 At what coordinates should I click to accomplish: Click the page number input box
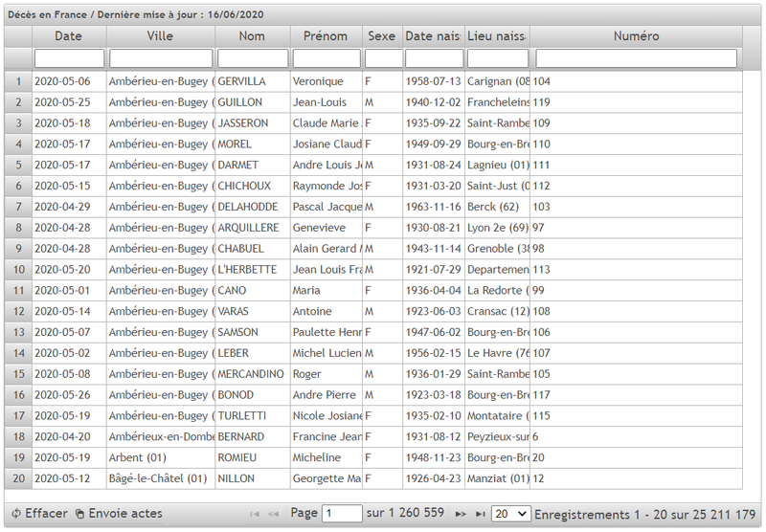click(342, 514)
